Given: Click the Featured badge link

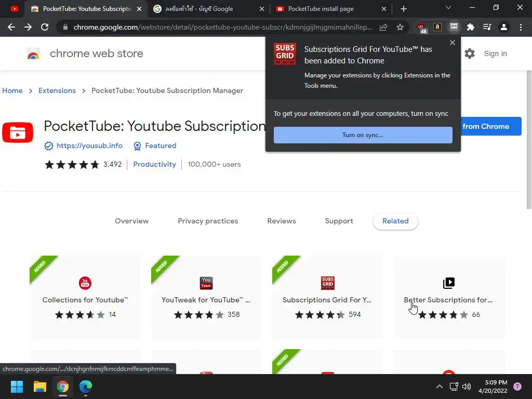Looking at the screenshot, I should coord(161,145).
